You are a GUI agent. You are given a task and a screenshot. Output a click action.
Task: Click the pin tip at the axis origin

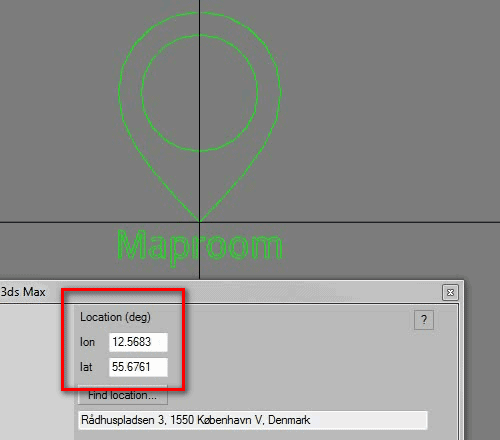click(200, 222)
